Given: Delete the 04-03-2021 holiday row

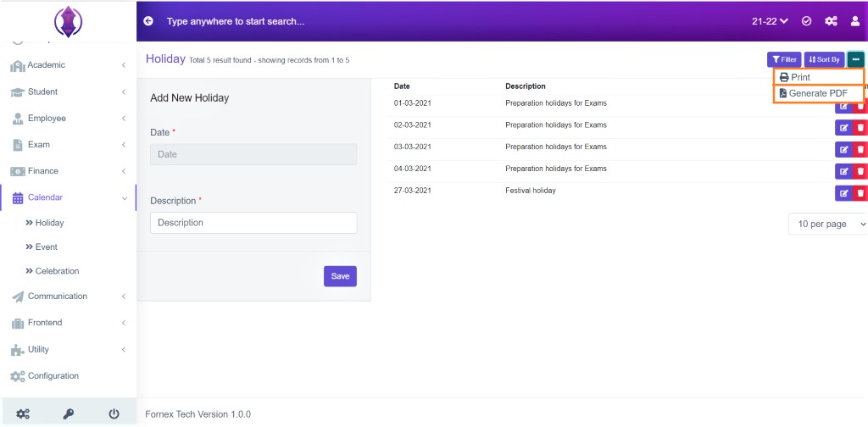Looking at the screenshot, I should tap(860, 171).
